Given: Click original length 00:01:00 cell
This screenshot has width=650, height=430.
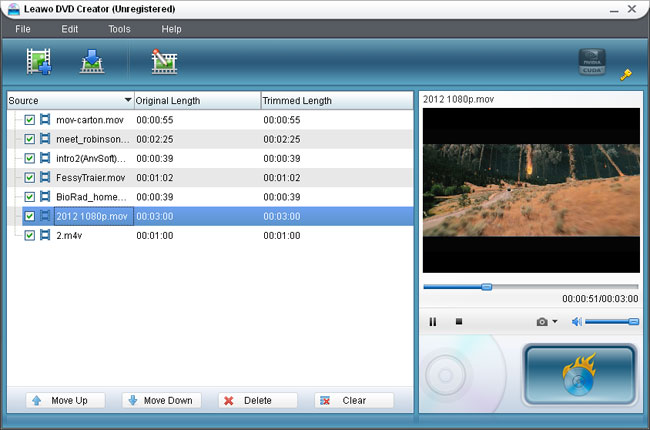Looking at the screenshot, I should click(x=155, y=236).
